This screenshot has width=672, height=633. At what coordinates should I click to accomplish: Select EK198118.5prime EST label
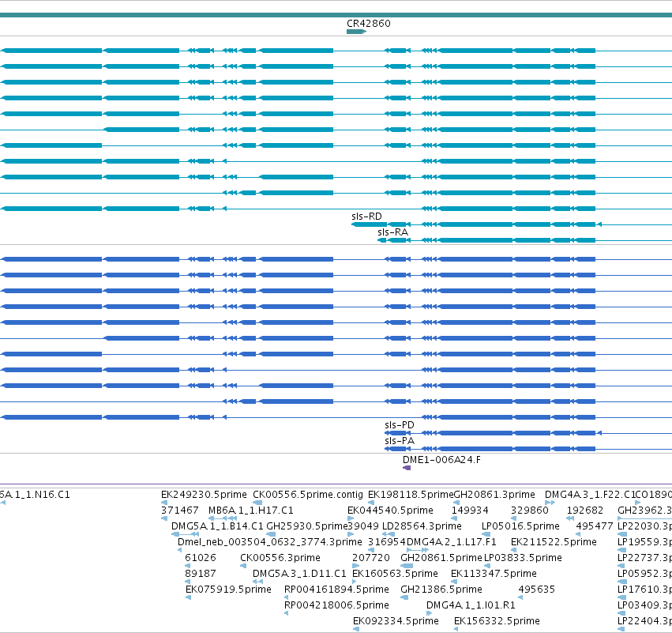(x=411, y=495)
